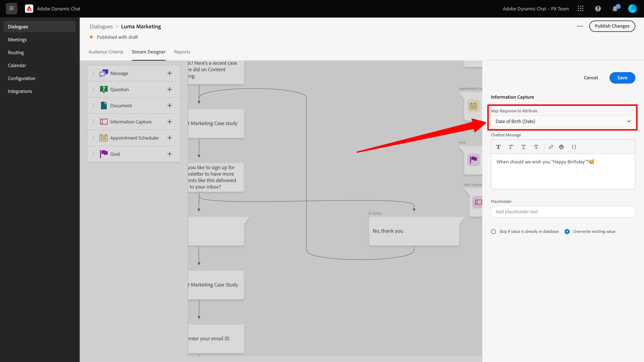
Task: Click the Publish Changes button
Action: 612,26
